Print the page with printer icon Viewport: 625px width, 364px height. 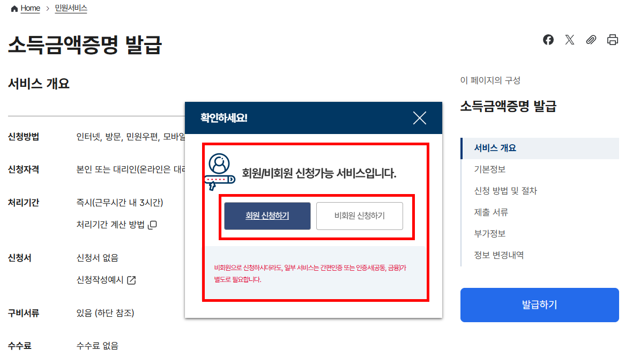click(x=613, y=40)
